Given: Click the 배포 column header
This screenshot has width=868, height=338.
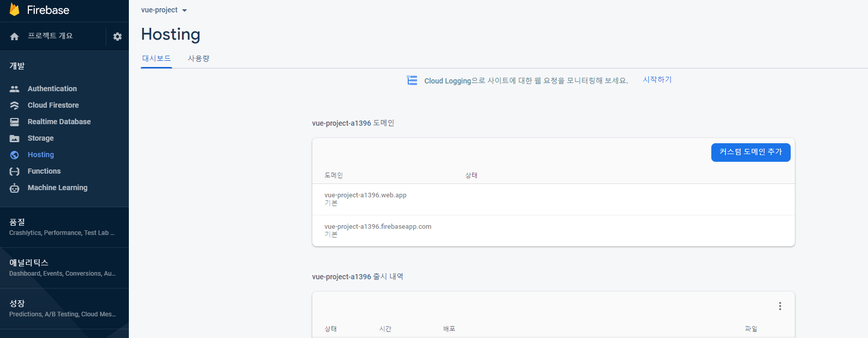Looking at the screenshot, I should pos(449,329).
